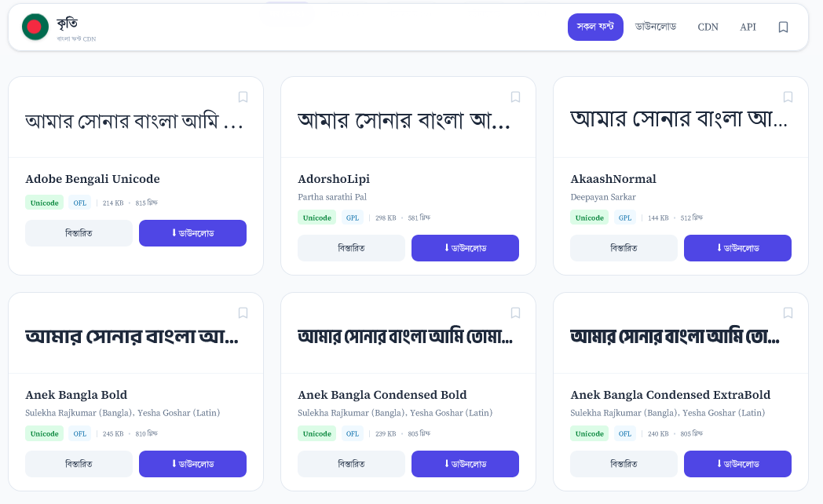Image resolution: width=823 pixels, height=504 pixels.
Task: Open saved fonts via the header bookmark icon
Action: pos(783,27)
